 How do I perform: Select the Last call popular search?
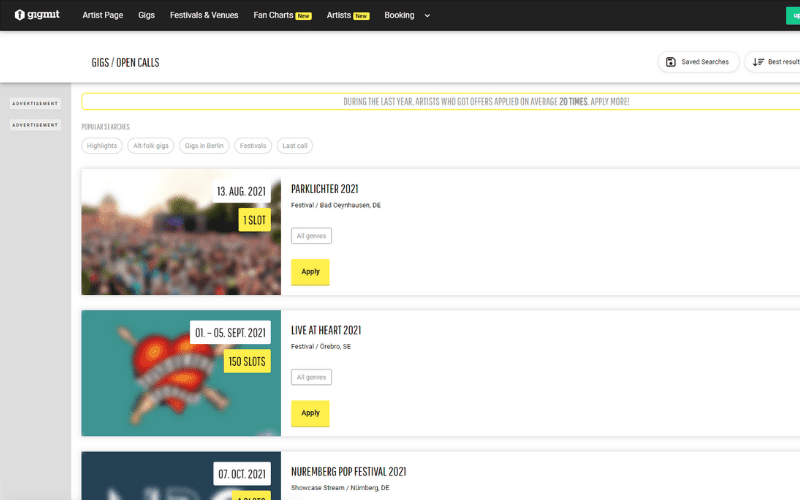coord(295,146)
